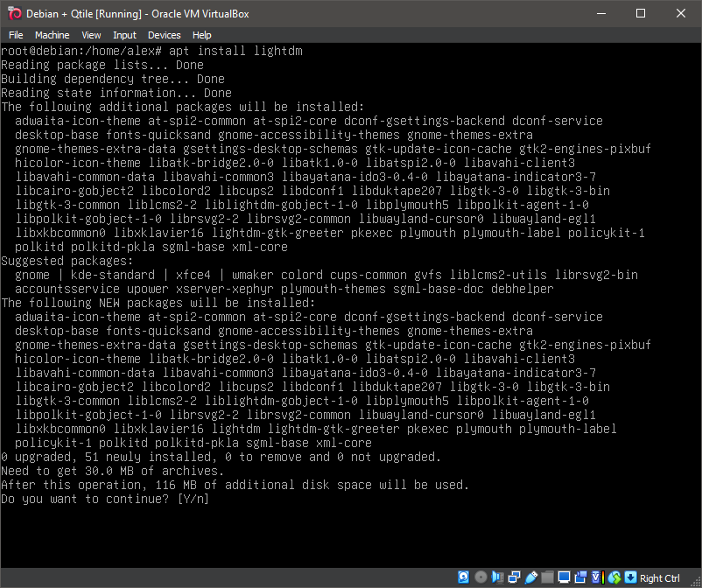The image size is (702, 588).
Task: Click the shared folders status icon
Action: 548,577
